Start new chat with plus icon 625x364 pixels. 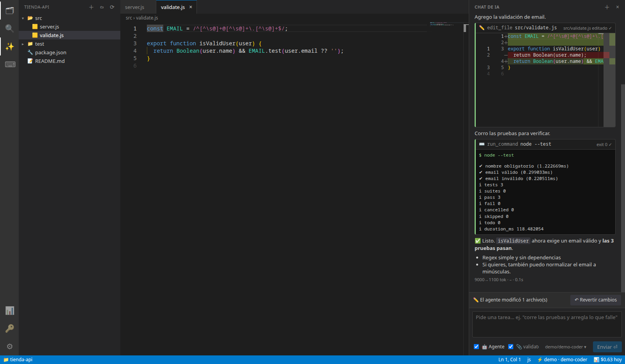(x=607, y=7)
